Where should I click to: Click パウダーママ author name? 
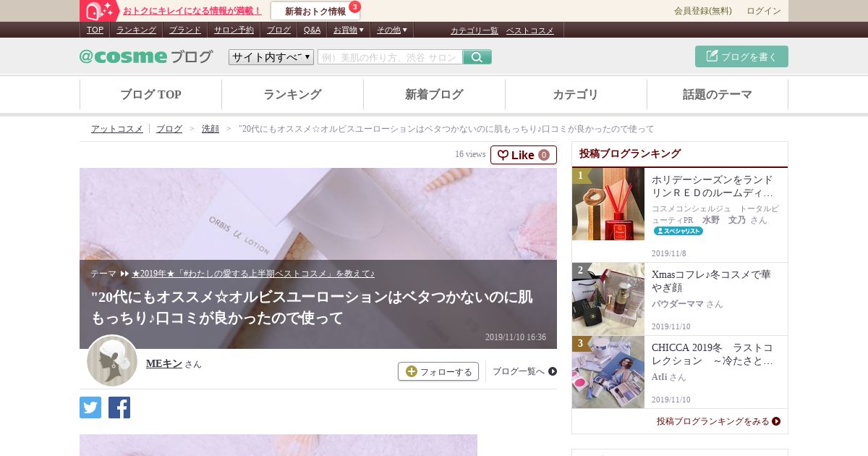click(x=678, y=304)
